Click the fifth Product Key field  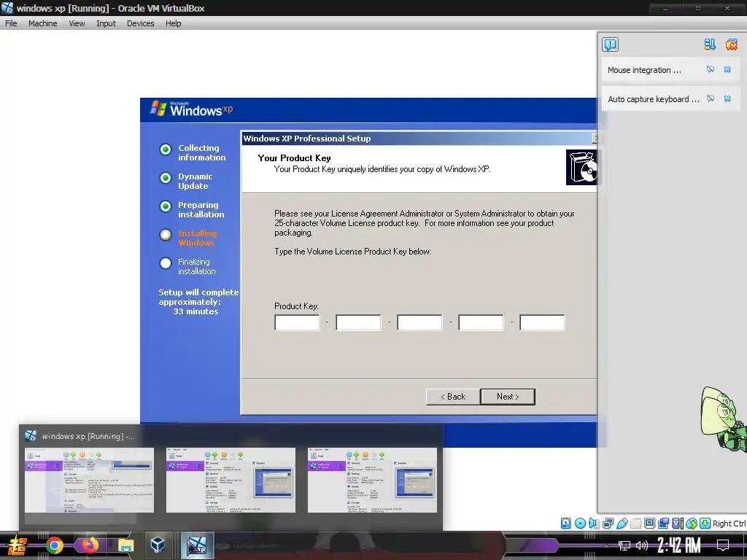542,322
